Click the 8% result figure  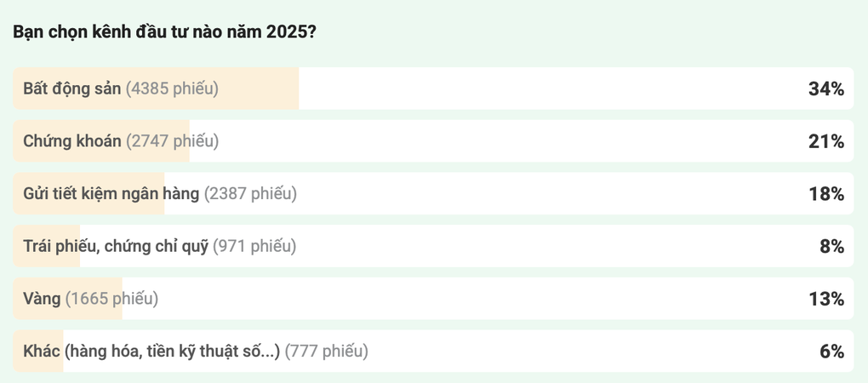(x=832, y=247)
